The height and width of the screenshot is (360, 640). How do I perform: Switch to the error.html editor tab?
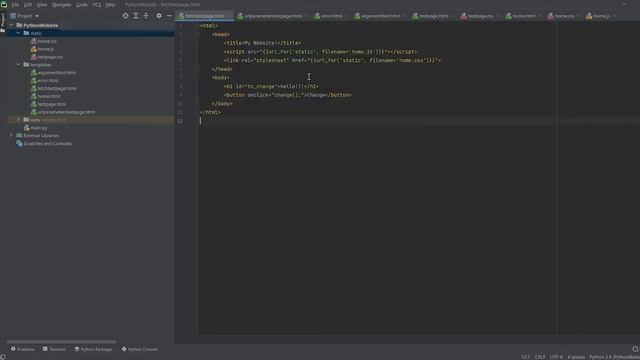(x=331, y=16)
